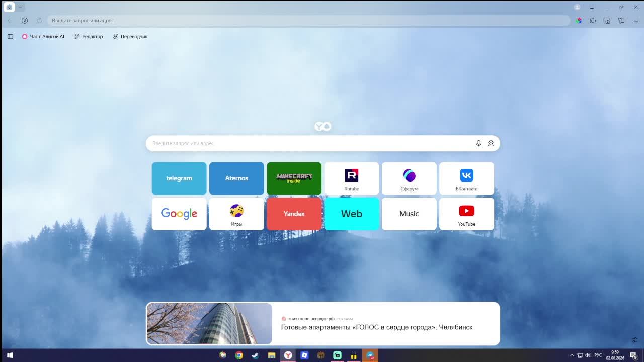The width and height of the screenshot is (644, 362).
Task: Launch Google Chrome from the taskbar
Action: pos(239,355)
